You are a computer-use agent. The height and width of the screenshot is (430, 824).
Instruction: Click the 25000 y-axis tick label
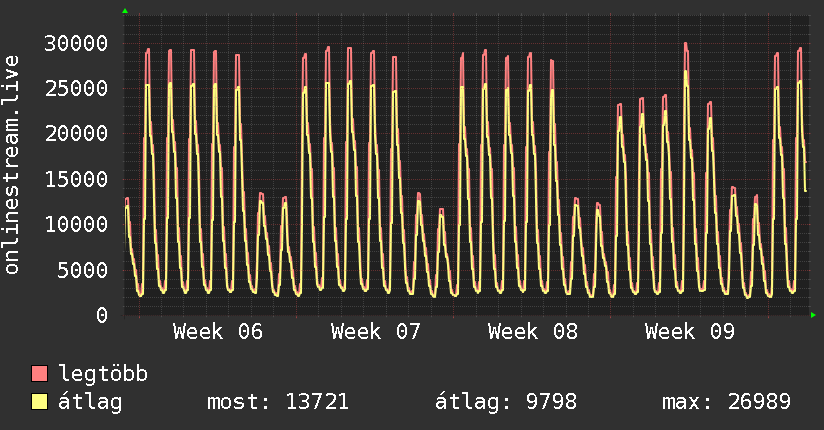(76, 88)
